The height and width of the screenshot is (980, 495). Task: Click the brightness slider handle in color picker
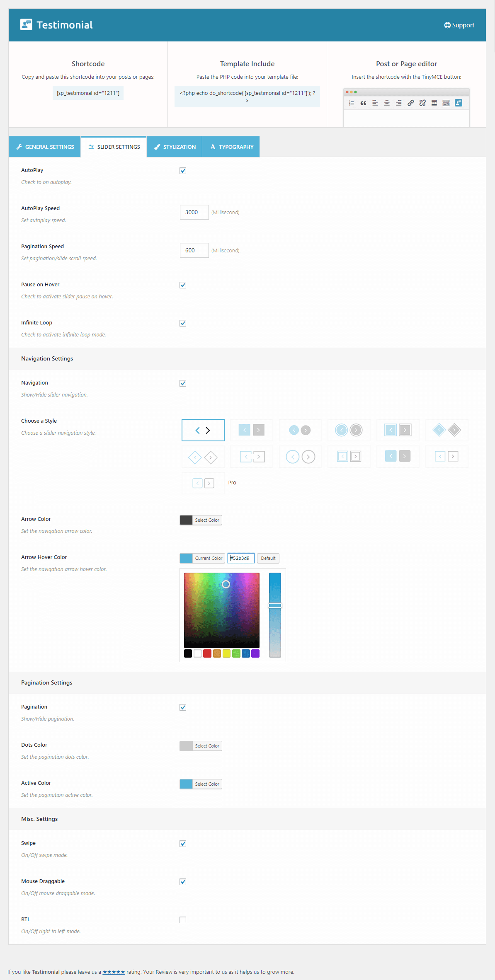(275, 605)
